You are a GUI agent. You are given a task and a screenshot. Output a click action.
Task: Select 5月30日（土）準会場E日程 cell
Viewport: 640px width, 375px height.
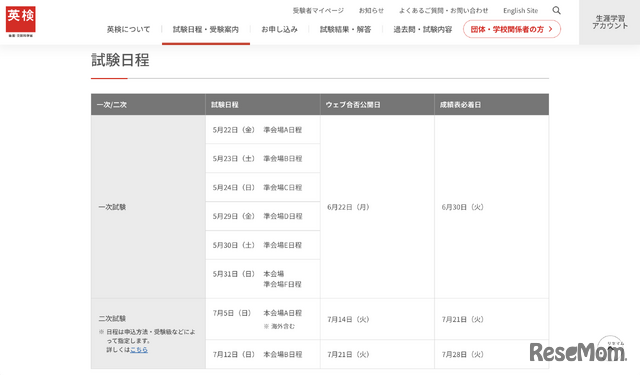click(263, 245)
